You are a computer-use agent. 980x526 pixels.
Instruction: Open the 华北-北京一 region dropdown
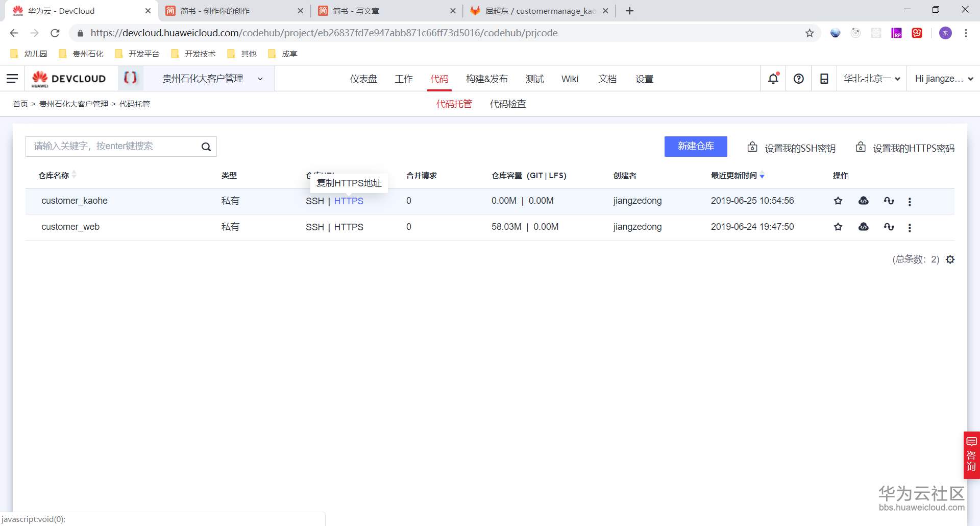(872, 79)
